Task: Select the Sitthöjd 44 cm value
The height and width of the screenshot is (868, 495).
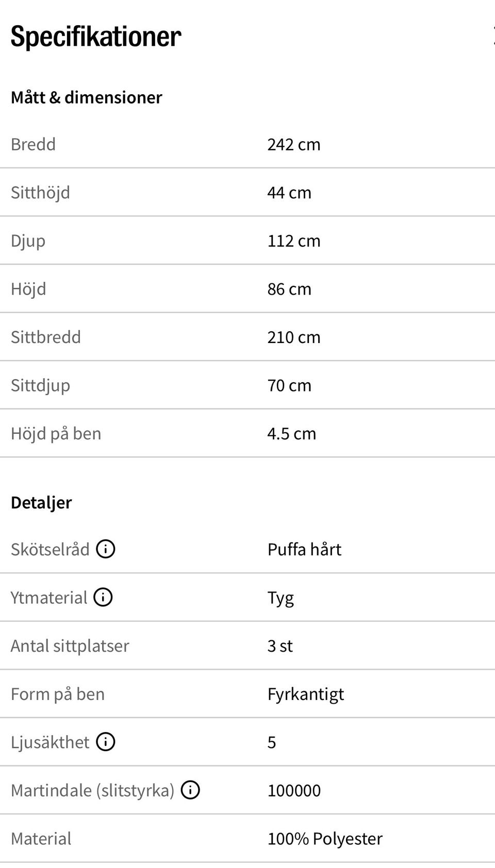Action: pos(289,193)
